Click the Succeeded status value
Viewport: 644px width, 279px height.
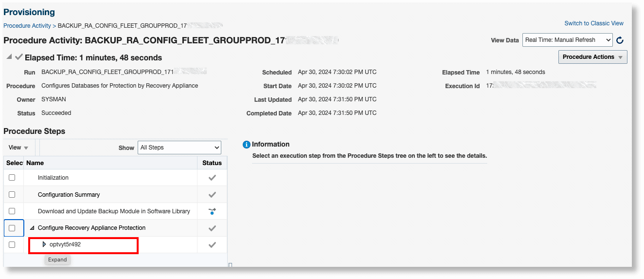click(56, 113)
